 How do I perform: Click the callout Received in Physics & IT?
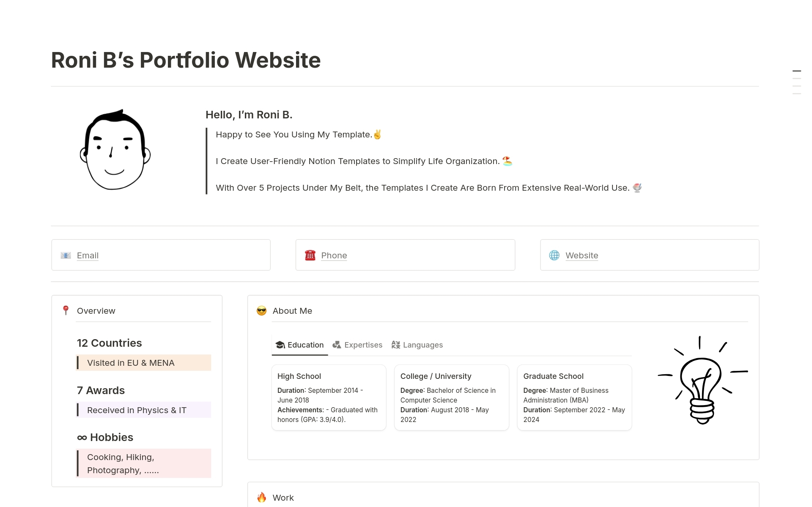coord(143,410)
